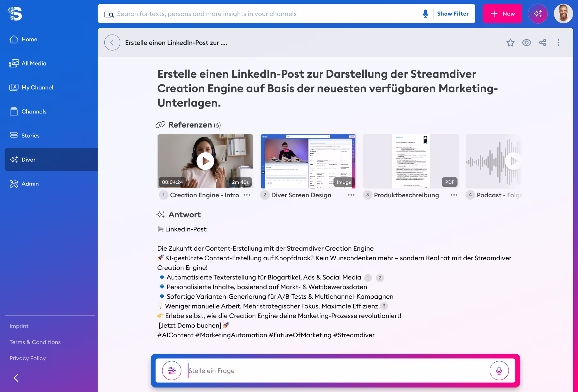Toggle visibility with the eye icon
This screenshot has width=578, height=392.
(526, 43)
